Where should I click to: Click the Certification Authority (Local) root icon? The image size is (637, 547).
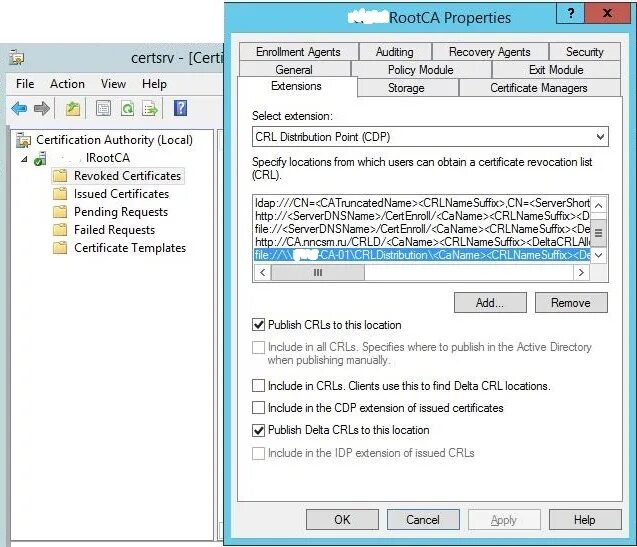tap(24, 140)
